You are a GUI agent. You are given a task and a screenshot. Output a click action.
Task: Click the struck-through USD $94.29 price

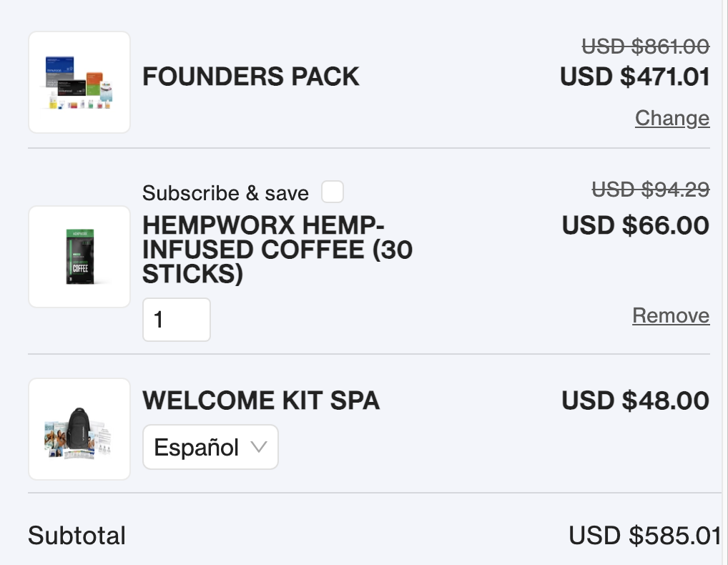(x=650, y=189)
